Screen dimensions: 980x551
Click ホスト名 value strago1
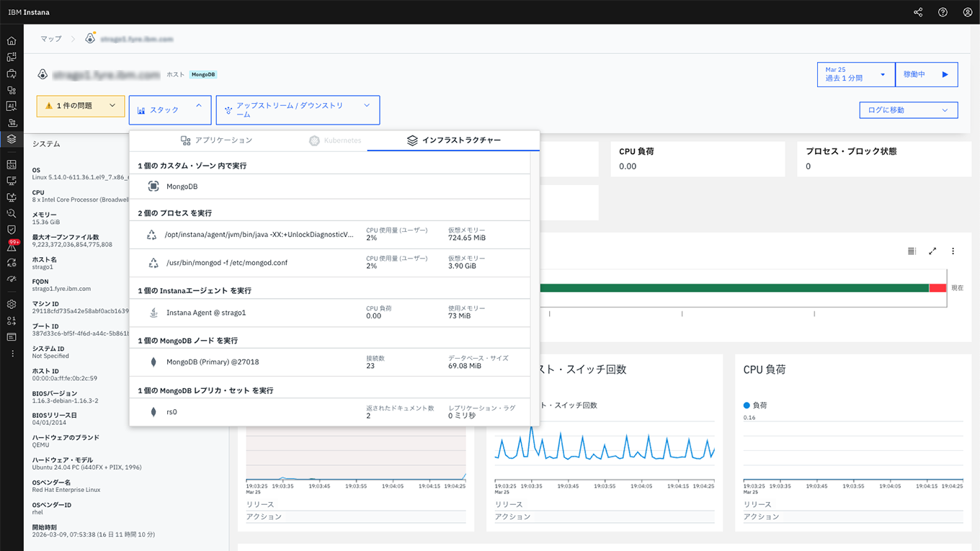click(x=44, y=266)
